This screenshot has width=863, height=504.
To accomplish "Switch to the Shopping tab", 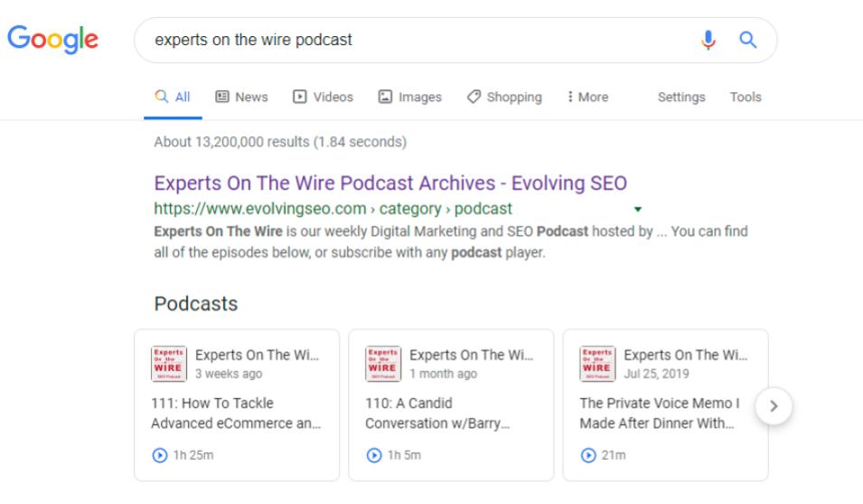I will click(x=504, y=98).
